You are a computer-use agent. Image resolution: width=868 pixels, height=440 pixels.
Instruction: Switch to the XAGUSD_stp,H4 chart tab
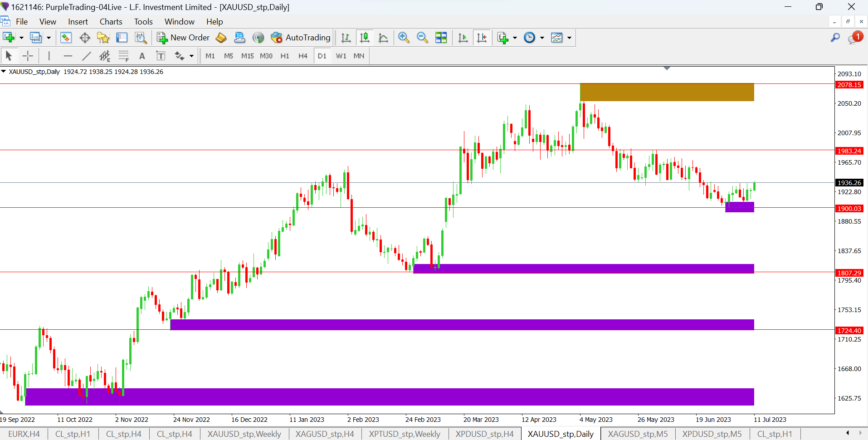[325, 434]
